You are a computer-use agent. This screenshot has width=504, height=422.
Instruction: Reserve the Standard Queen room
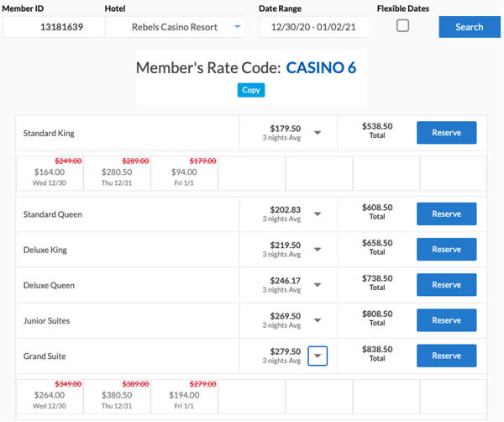pyautogui.click(x=447, y=214)
